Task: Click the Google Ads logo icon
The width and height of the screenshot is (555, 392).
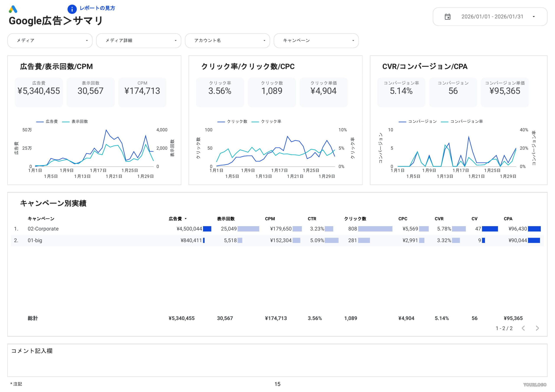Action: click(x=13, y=9)
